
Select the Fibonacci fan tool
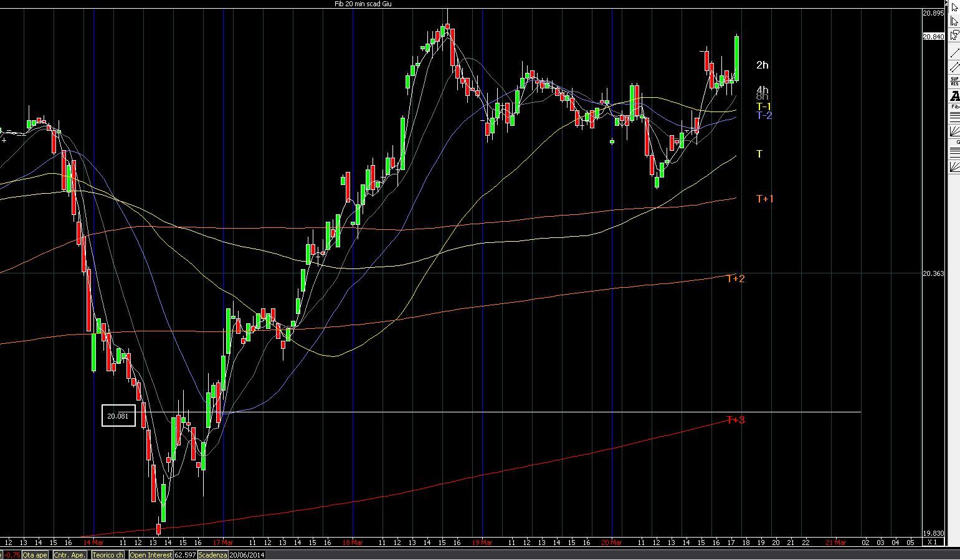click(954, 131)
